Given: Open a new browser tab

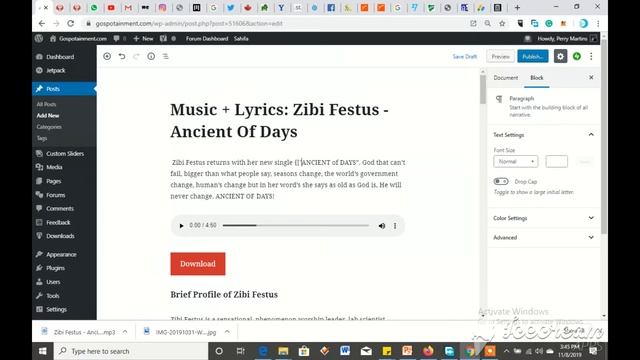Looking at the screenshot, I should 517,7.
